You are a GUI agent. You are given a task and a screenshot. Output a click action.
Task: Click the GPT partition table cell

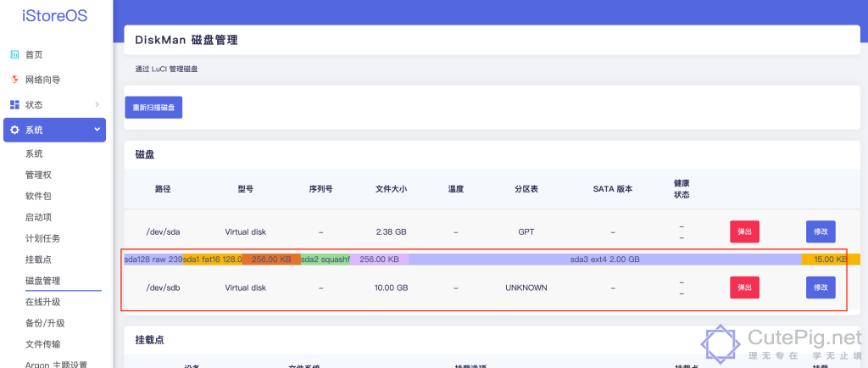526,231
